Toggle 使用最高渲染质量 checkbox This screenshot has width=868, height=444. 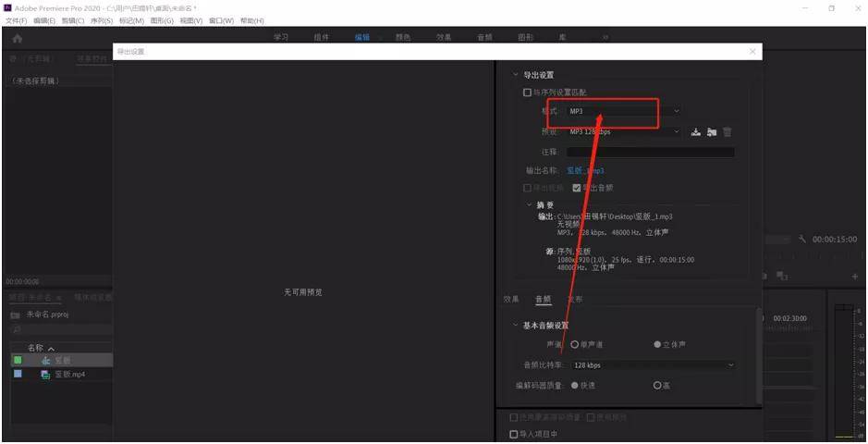pyautogui.click(x=514, y=417)
